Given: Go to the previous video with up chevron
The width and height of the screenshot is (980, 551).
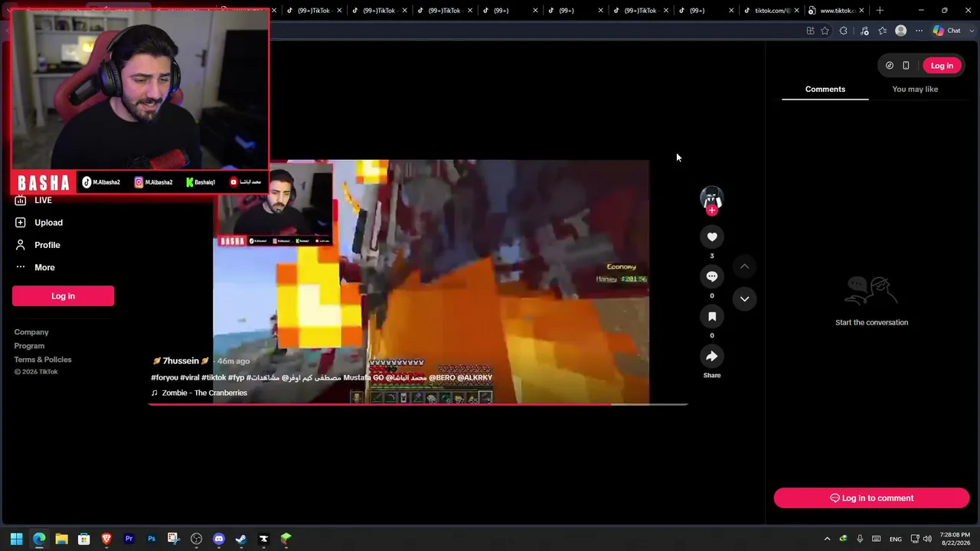Looking at the screenshot, I should tap(744, 266).
